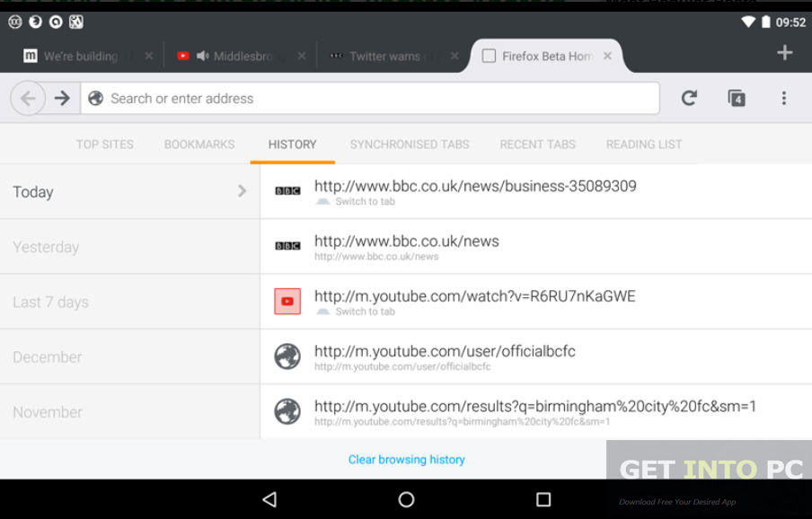Click the globe favicon for officialbcfc entry
Viewport: 812px width, 519px height.
tap(287, 356)
